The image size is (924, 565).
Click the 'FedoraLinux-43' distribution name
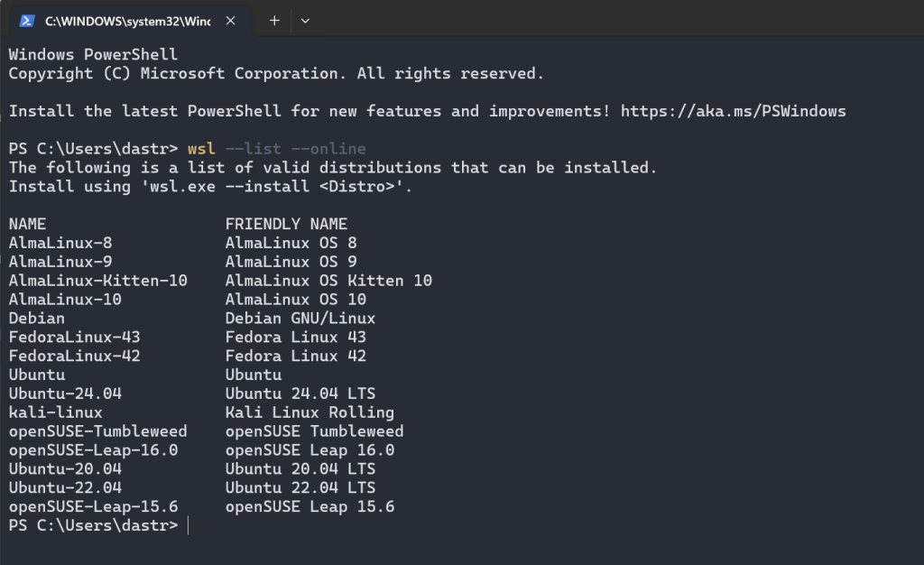pos(74,337)
